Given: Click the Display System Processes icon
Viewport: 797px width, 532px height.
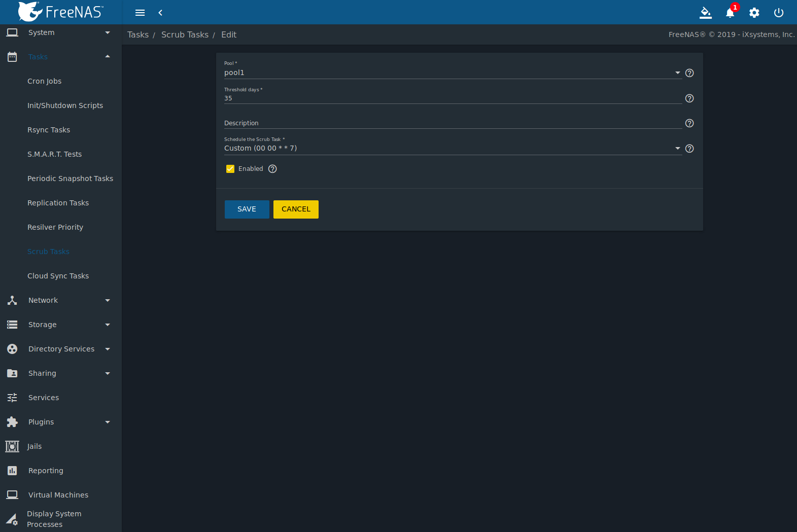Looking at the screenshot, I should click(12, 519).
